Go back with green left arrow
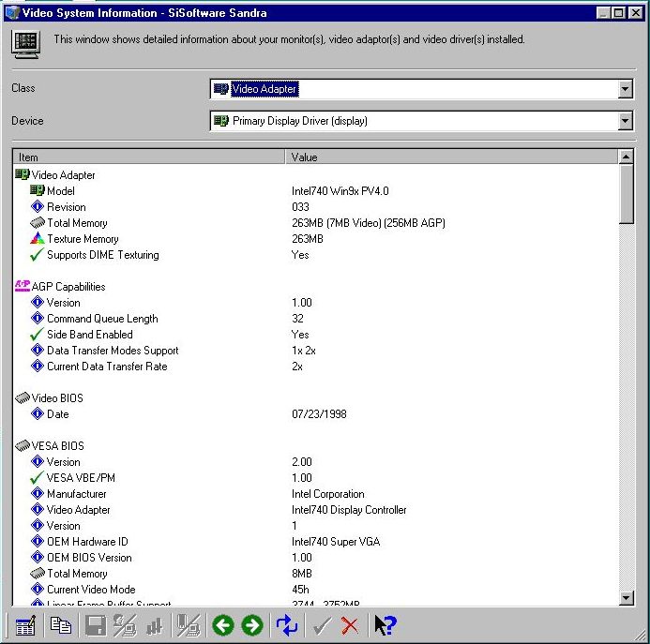The image size is (650, 644). coord(223,625)
